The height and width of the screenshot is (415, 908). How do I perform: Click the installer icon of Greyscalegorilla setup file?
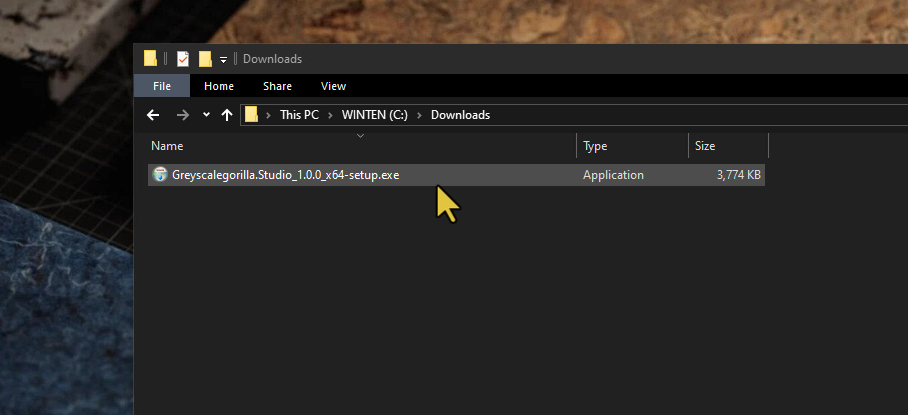(160, 175)
